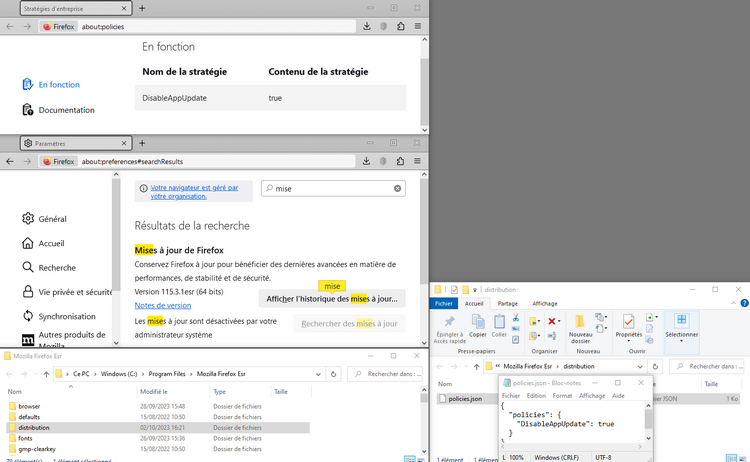The image size is (750, 462).
Task: Refresh the distribution folder address bar
Action: pyautogui.click(x=655, y=366)
